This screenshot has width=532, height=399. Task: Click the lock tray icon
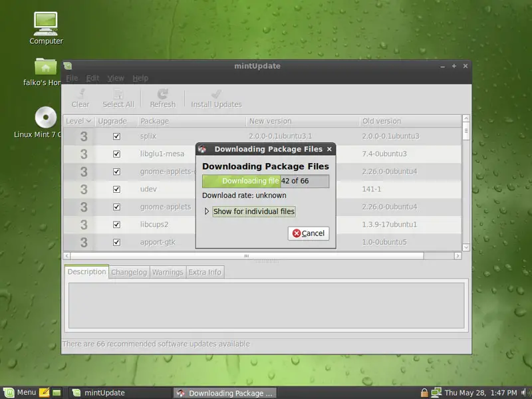click(424, 392)
